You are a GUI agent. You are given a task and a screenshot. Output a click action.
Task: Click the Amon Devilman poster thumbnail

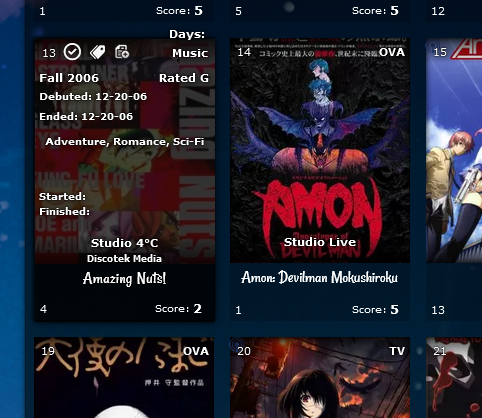click(x=320, y=150)
